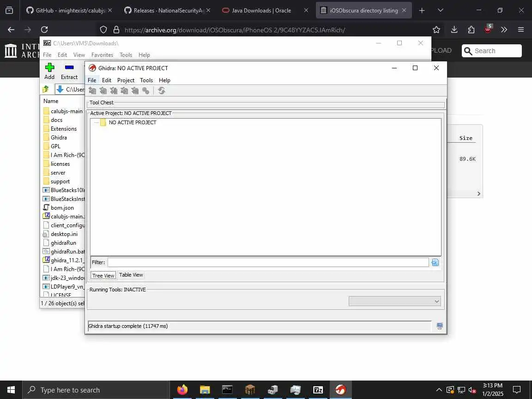Select bom.json in the 7-Zip file list
The width and height of the screenshot is (532, 399).
click(58, 208)
